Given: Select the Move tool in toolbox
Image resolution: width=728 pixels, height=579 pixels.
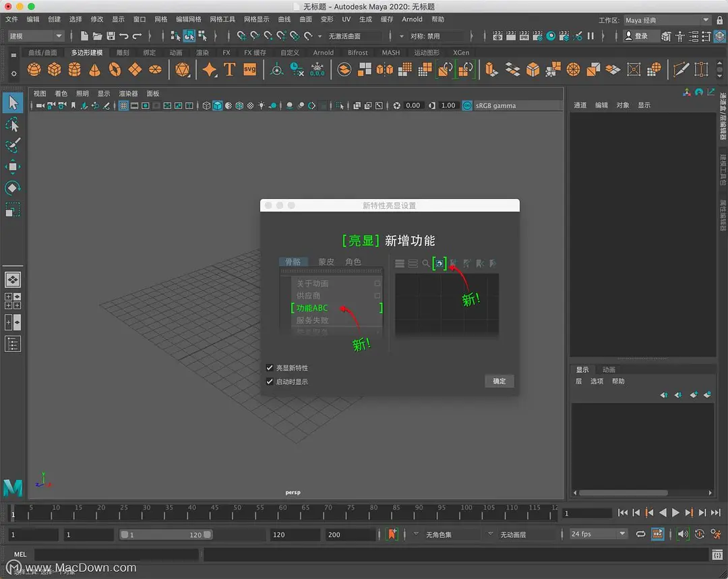Looking at the screenshot, I should (13, 167).
